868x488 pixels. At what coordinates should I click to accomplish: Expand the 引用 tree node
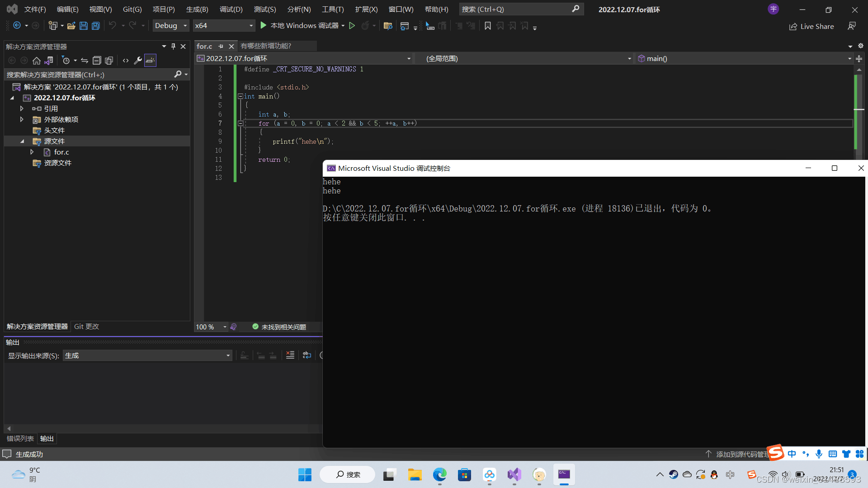[21, 108]
